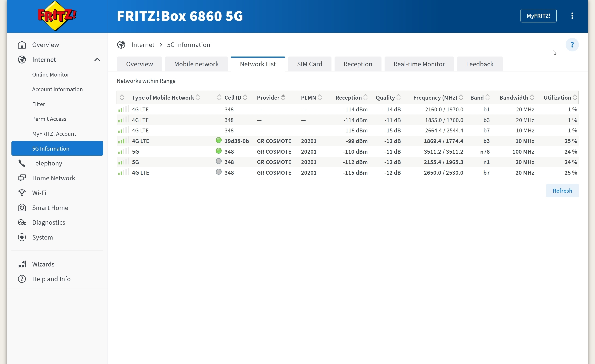Click the Telephony phone icon

pos(22,163)
